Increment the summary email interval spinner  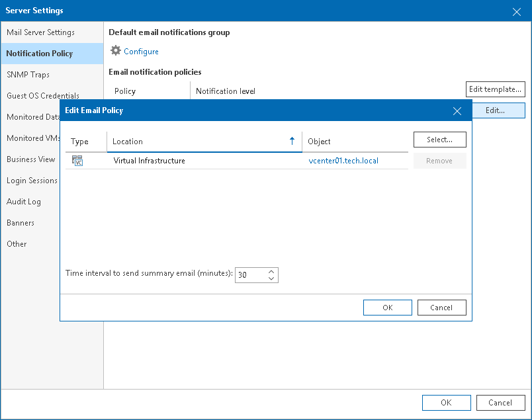[x=271, y=271]
